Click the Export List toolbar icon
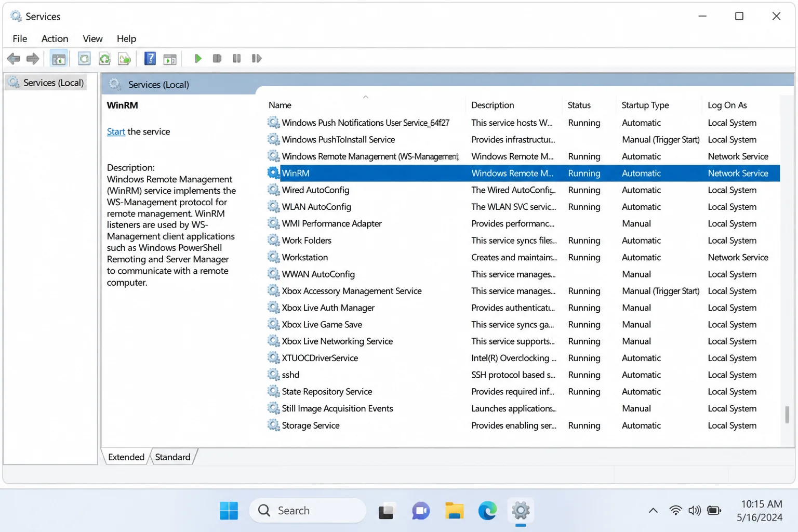 coord(124,59)
